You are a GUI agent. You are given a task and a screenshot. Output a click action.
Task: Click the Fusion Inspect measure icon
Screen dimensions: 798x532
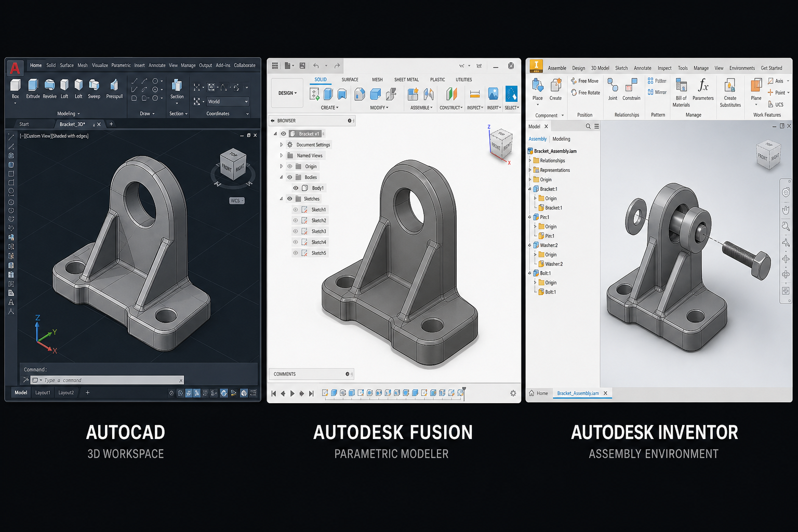(474, 94)
